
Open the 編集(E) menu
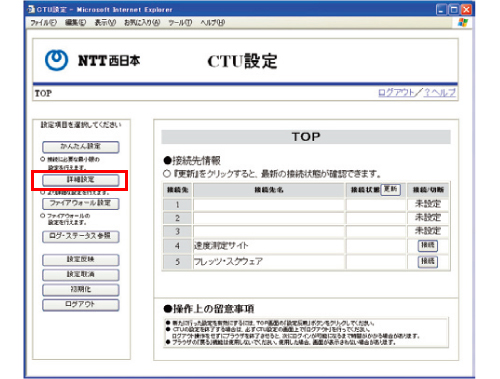tap(75, 23)
